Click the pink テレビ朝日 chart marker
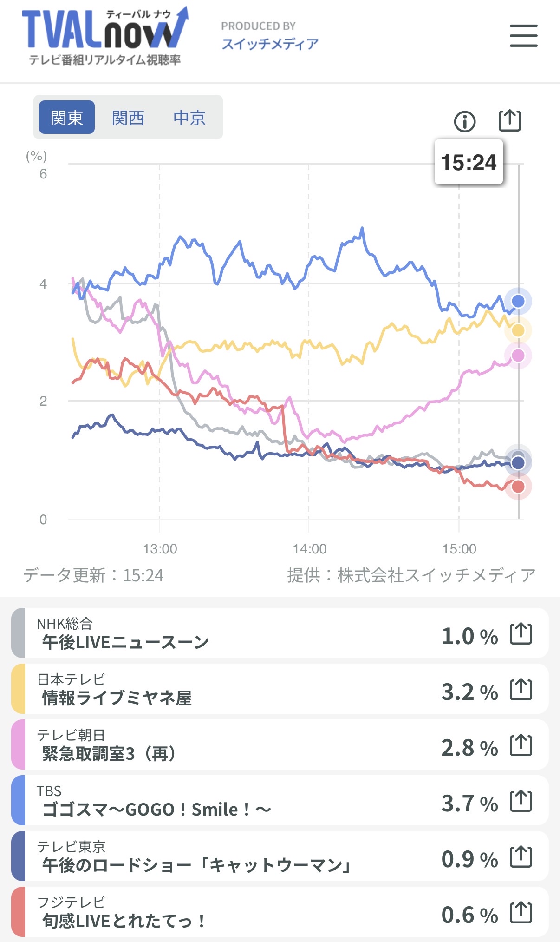 point(518,356)
